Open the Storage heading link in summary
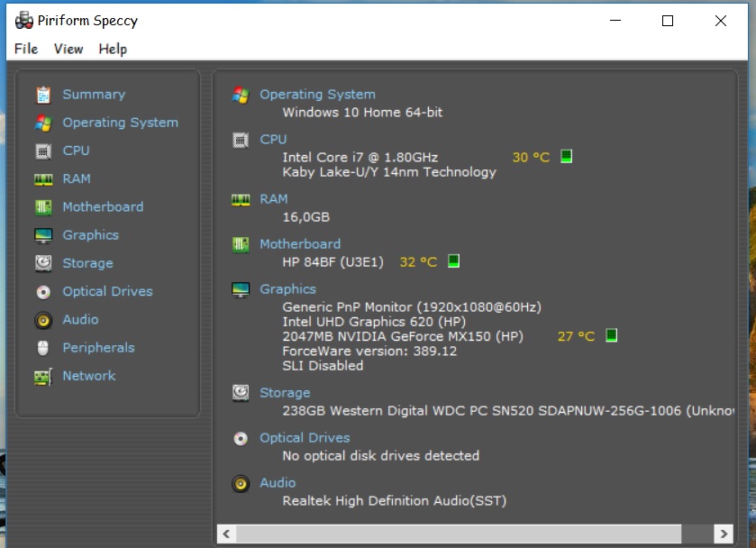The image size is (756, 548). (285, 393)
